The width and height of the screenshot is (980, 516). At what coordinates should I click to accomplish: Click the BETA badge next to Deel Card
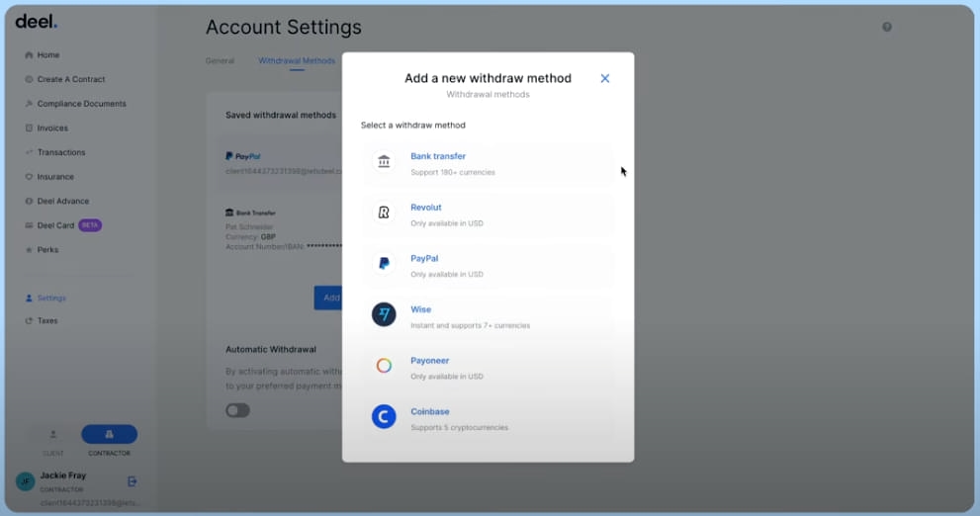[90, 225]
